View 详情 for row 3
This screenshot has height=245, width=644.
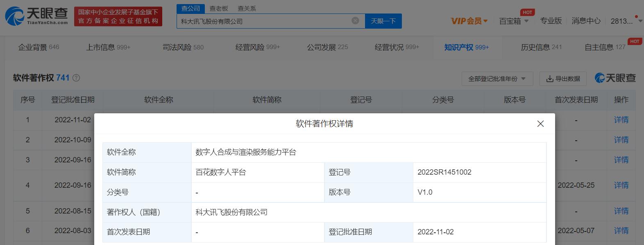tap(621, 160)
